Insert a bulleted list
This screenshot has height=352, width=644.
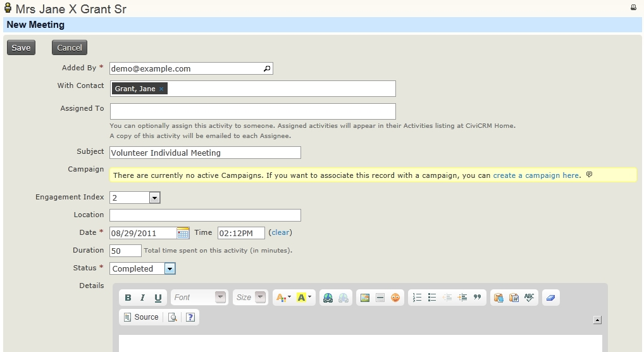click(x=432, y=298)
